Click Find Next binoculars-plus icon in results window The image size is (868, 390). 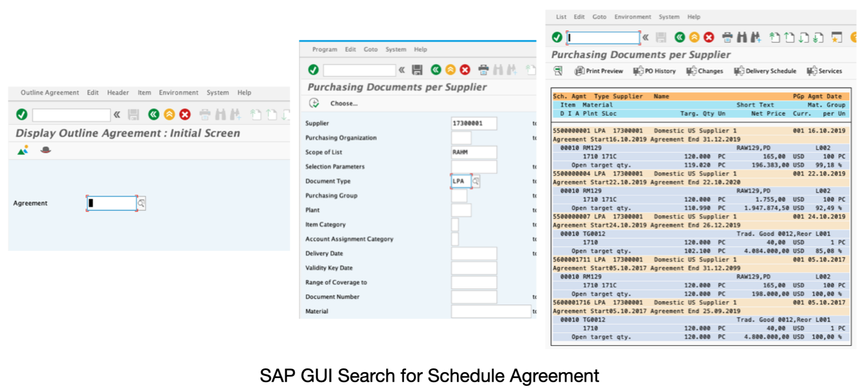click(756, 37)
